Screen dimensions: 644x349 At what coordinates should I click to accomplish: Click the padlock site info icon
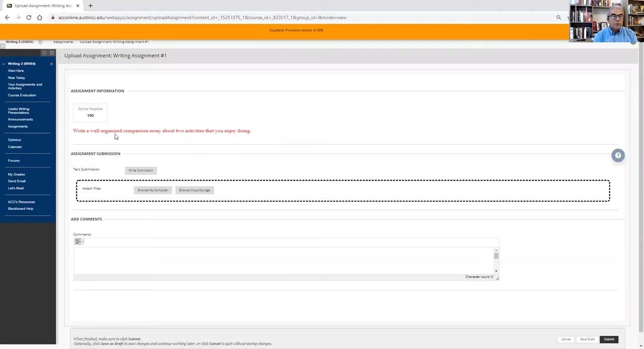point(53,18)
